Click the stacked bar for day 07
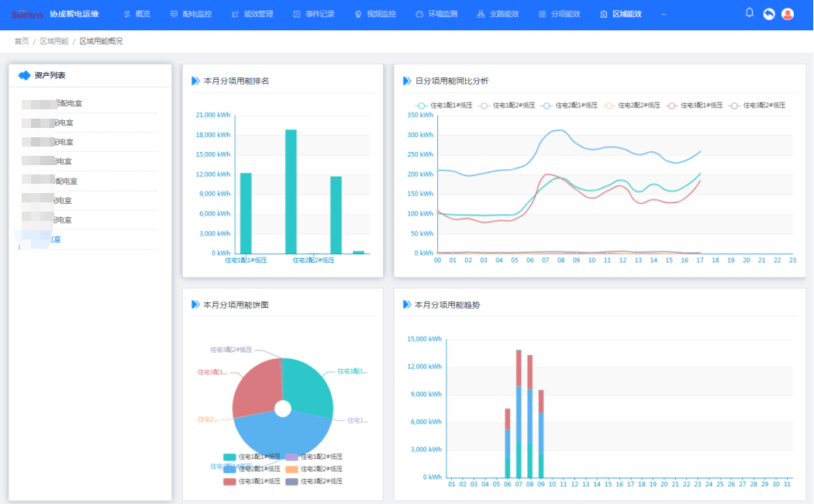This screenshot has height=504, width=814. click(x=519, y=414)
